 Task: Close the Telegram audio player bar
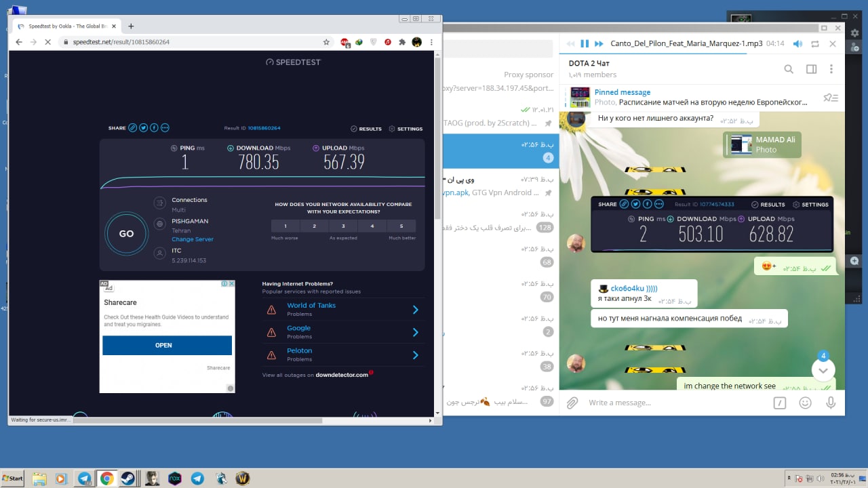pyautogui.click(x=833, y=43)
